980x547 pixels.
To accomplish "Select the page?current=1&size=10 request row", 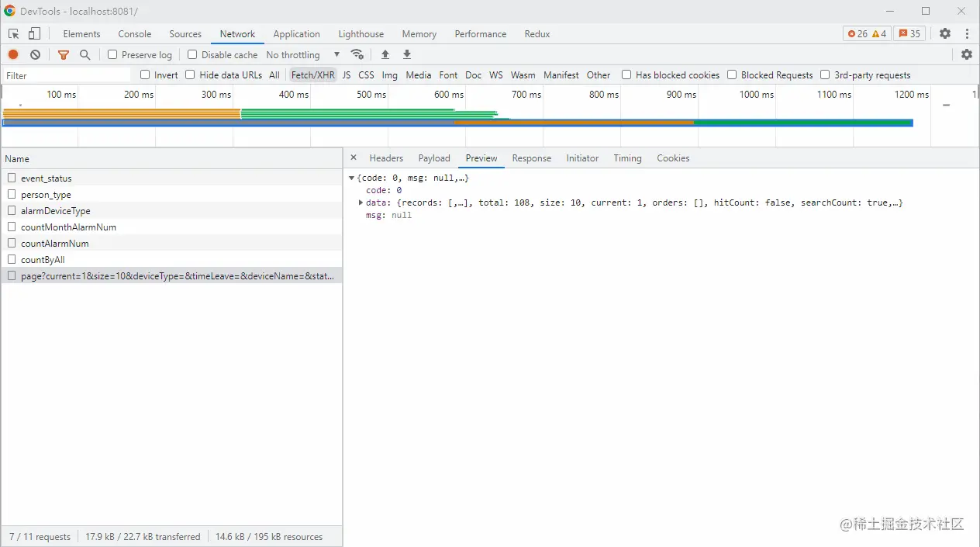I will click(171, 275).
